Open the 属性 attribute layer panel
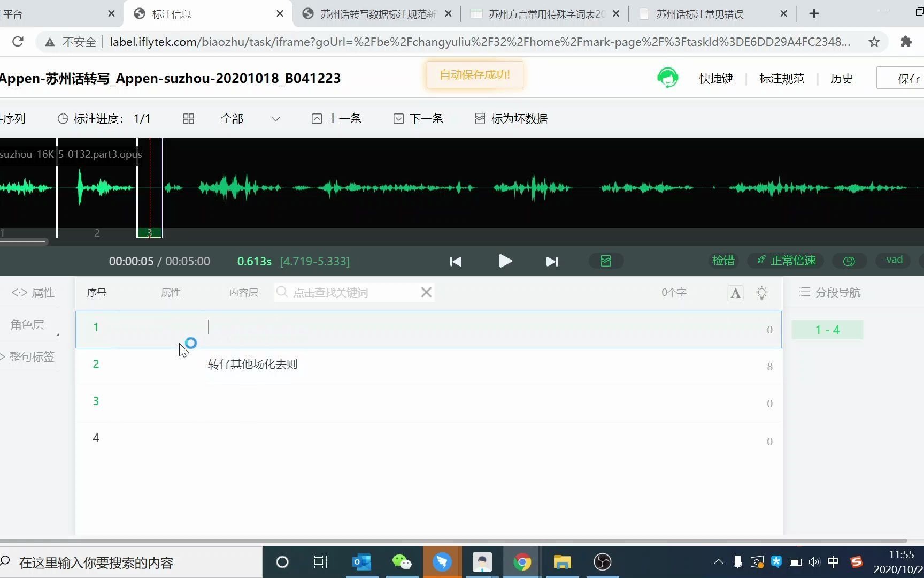This screenshot has width=924, height=578. click(x=33, y=292)
